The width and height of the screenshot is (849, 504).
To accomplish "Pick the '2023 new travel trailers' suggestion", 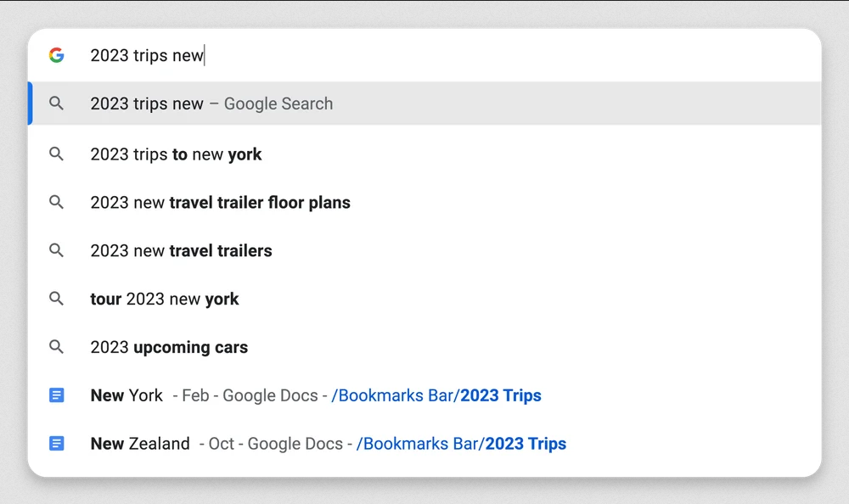I will coord(181,250).
